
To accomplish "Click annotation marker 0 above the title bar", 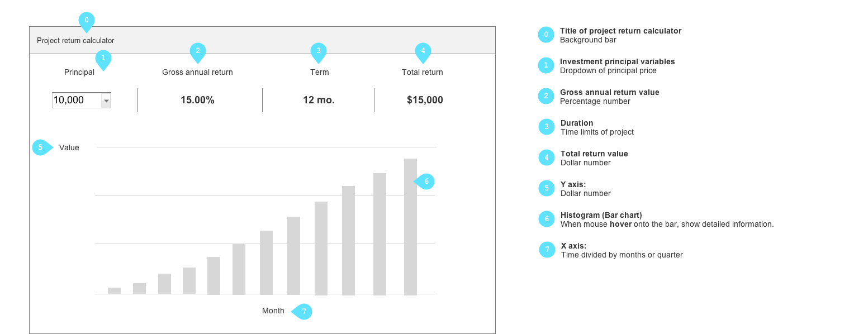I will click(x=87, y=21).
